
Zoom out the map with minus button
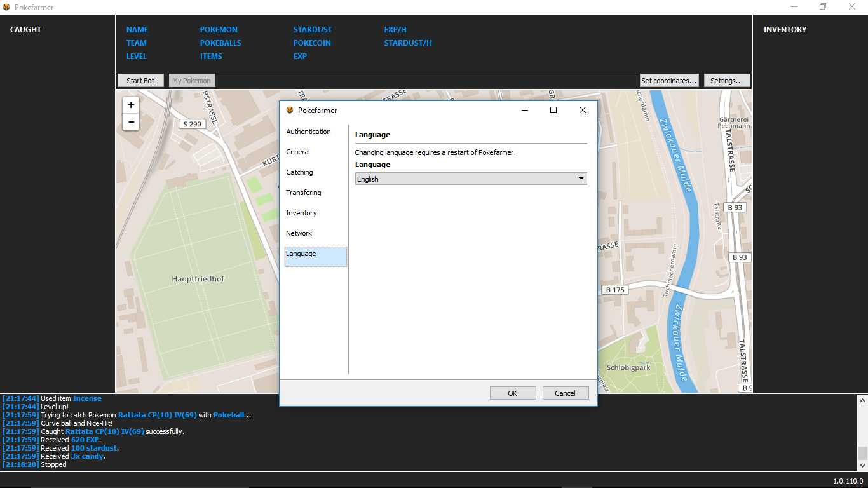click(x=131, y=122)
